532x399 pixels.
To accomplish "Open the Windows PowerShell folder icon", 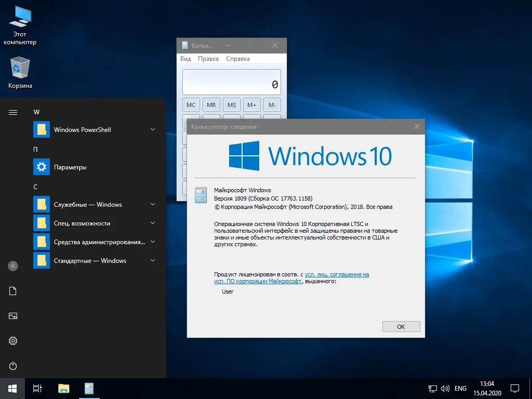I will 42,129.
